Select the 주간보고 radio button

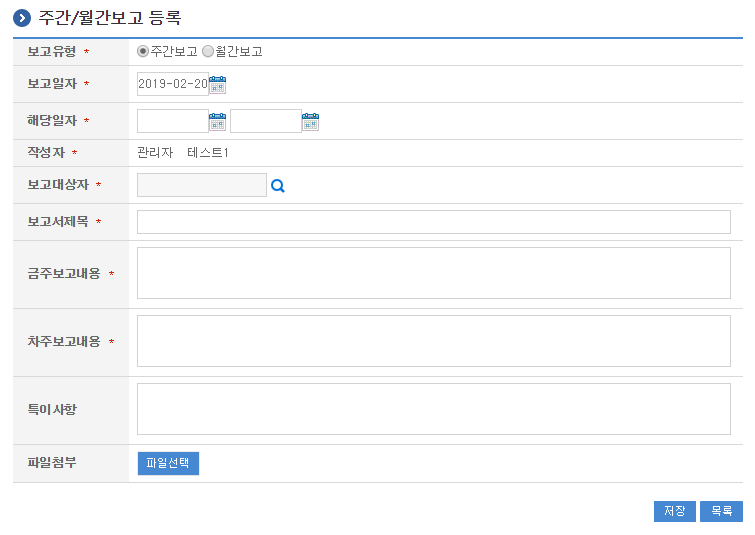coord(143,51)
